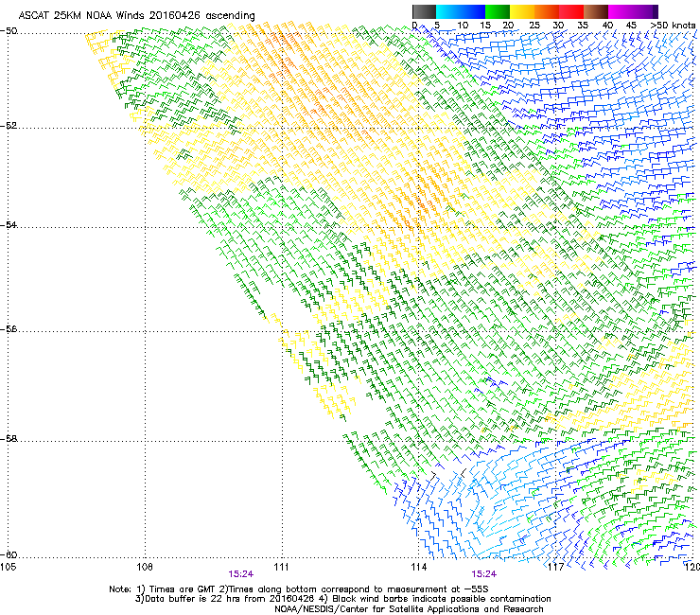The width and height of the screenshot is (700, 615).
Task: Click the legend label '40' knots
Action: click(607, 26)
